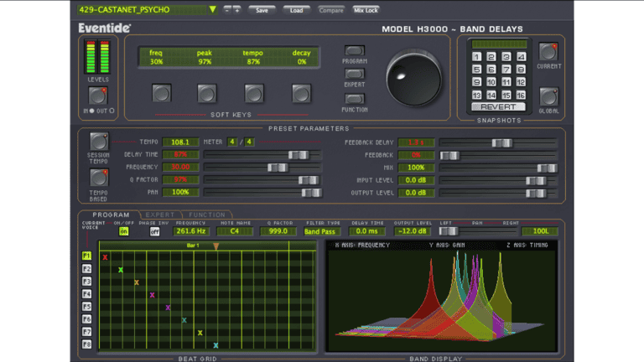This screenshot has height=362, width=644.
Task: Toggle the Mix Lock button
Action: (366, 10)
